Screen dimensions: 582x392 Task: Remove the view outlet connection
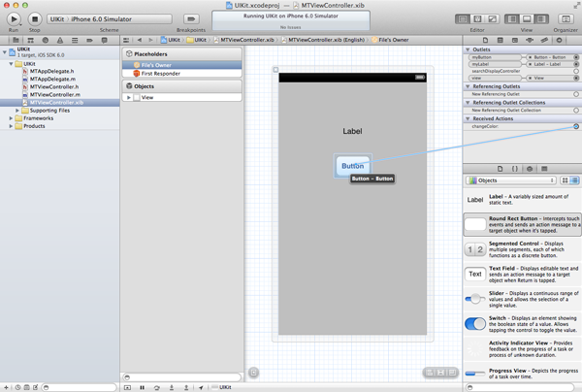[530, 78]
